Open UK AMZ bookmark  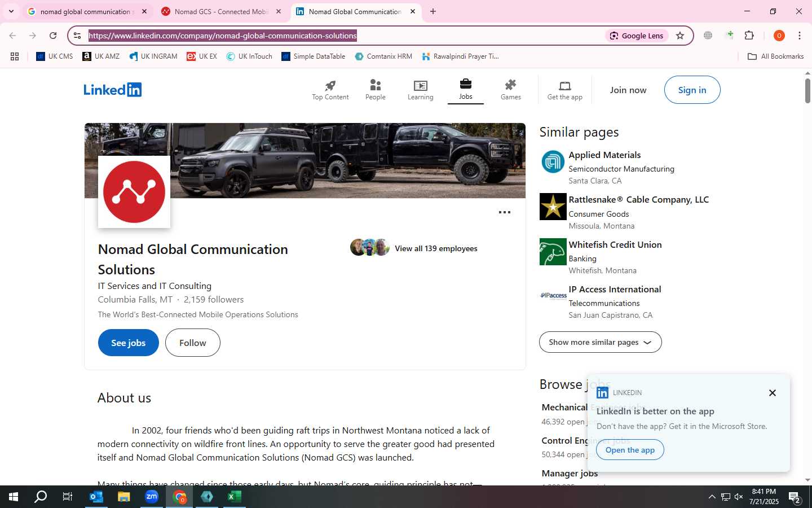[101, 56]
